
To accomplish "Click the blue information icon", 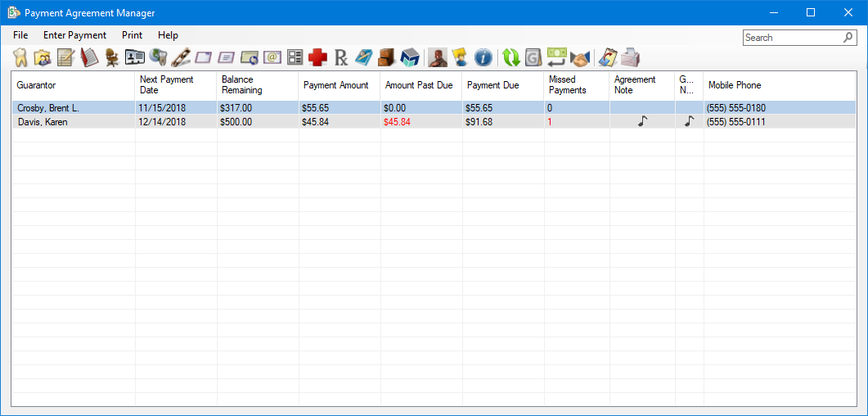I will (483, 58).
